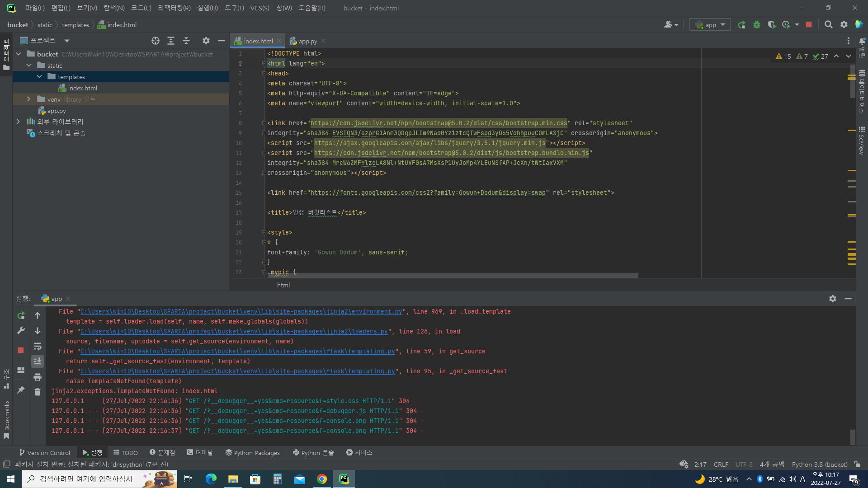Open the user account dropdown in the toolbar

(671, 25)
